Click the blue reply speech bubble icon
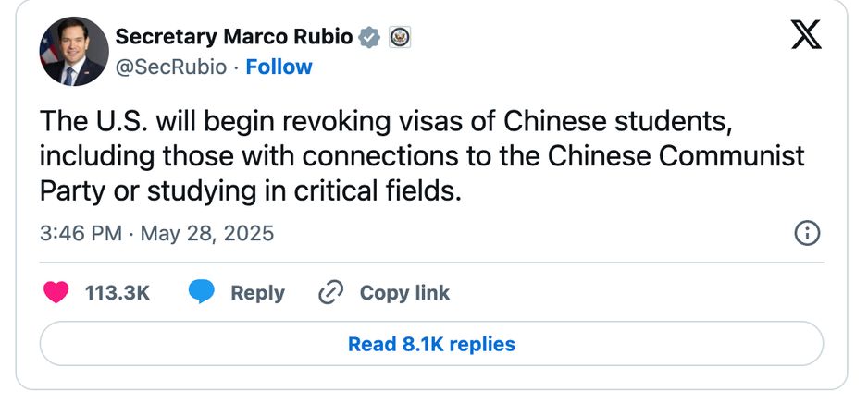Image resolution: width=868 pixels, height=416 pixels. [202, 293]
